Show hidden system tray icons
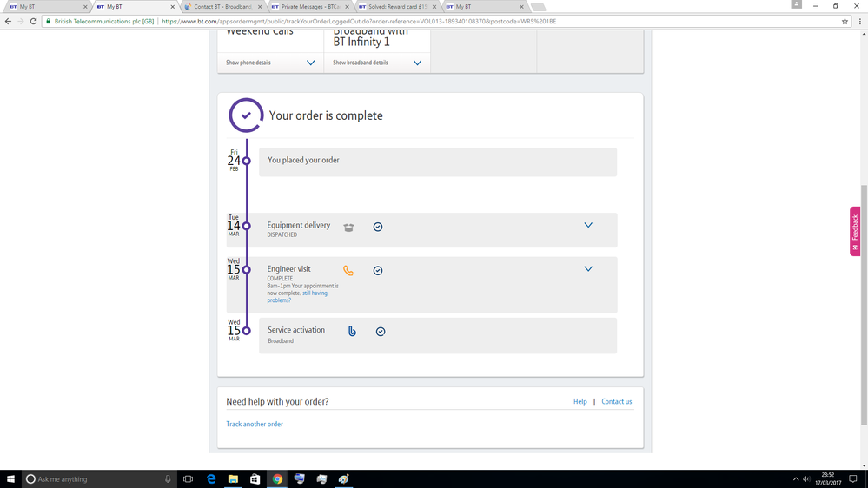This screenshot has width=868, height=488. click(x=796, y=479)
